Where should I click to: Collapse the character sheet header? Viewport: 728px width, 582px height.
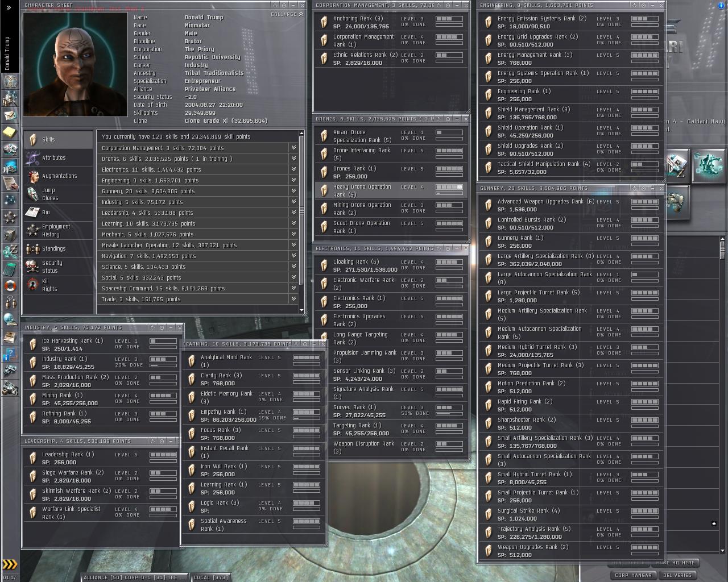click(x=287, y=14)
